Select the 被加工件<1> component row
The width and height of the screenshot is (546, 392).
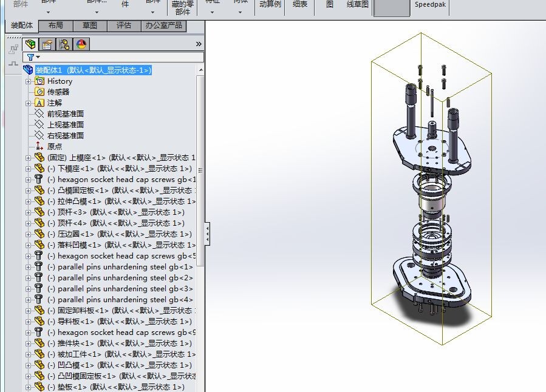(x=121, y=354)
